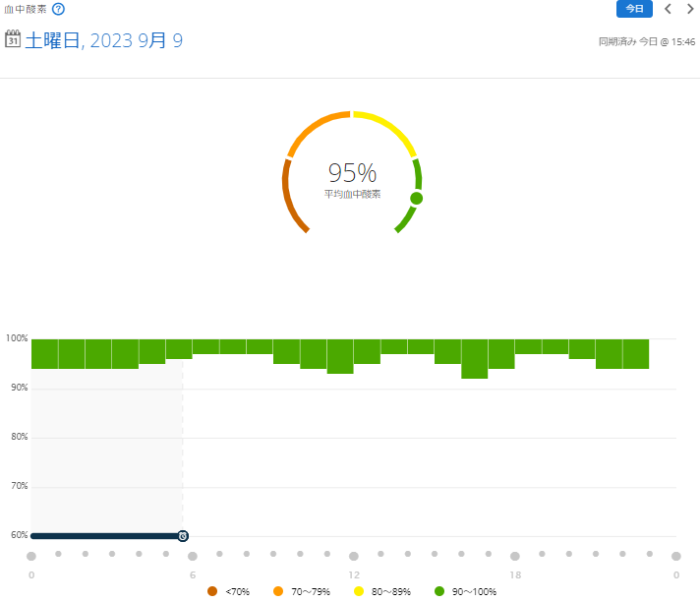
Task: Click the large gray dot above hour 12
Action: coord(354,556)
